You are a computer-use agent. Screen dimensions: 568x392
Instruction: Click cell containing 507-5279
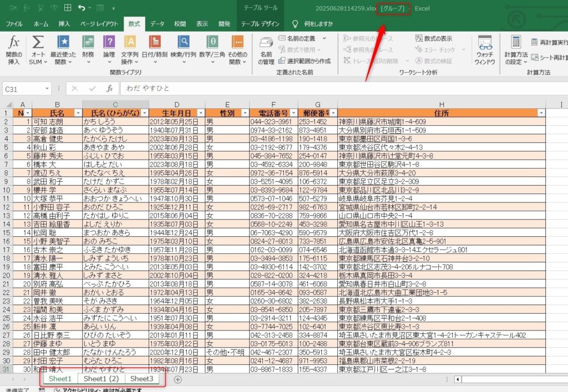pyautogui.click(x=318, y=198)
